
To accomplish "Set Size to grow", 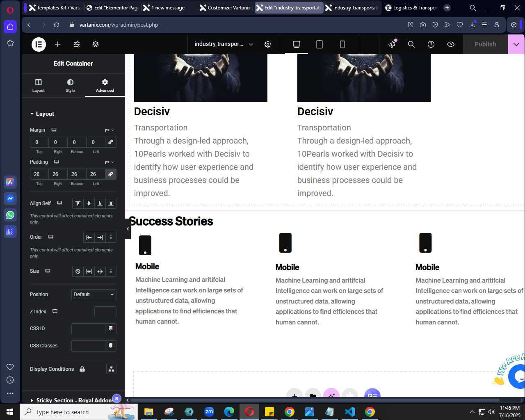I will point(89,272).
